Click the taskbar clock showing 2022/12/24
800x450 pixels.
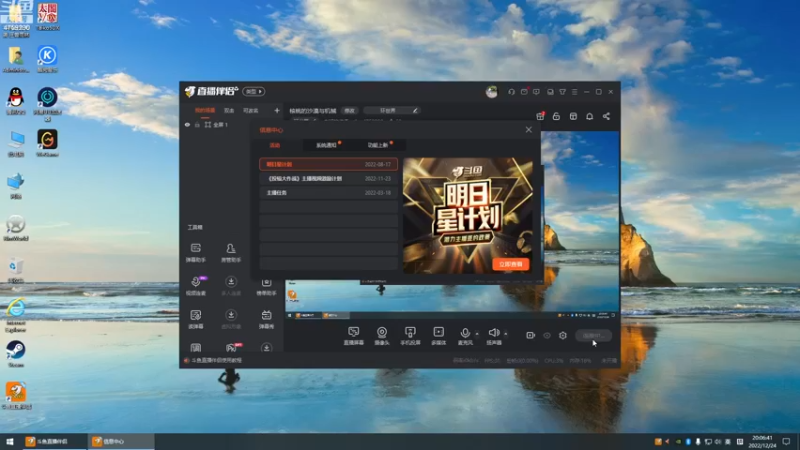point(762,442)
